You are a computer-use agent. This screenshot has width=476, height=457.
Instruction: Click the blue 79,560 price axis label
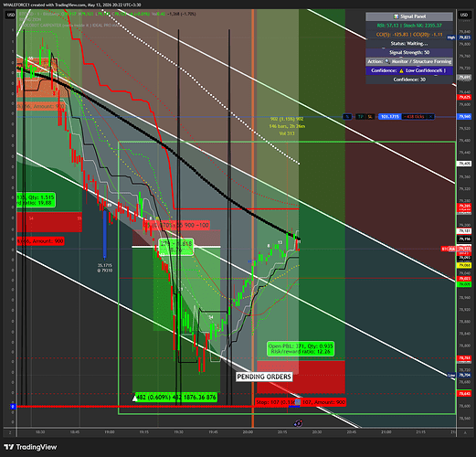coord(464,117)
